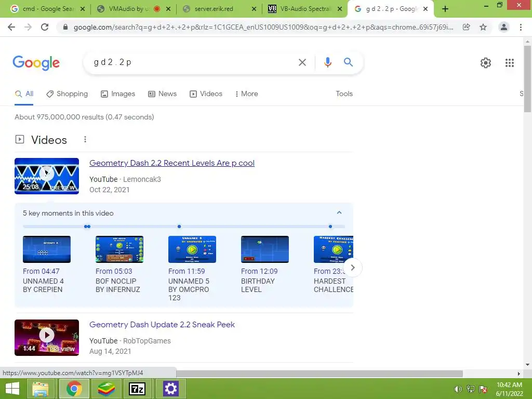Expand the More search filters menu
The height and width of the screenshot is (399, 532).
(247, 94)
